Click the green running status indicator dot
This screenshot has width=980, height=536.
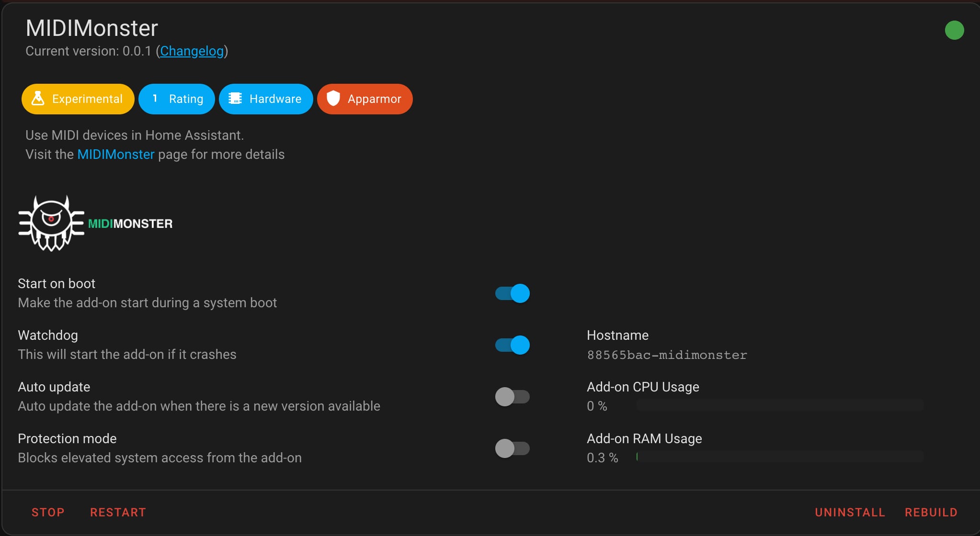954,30
